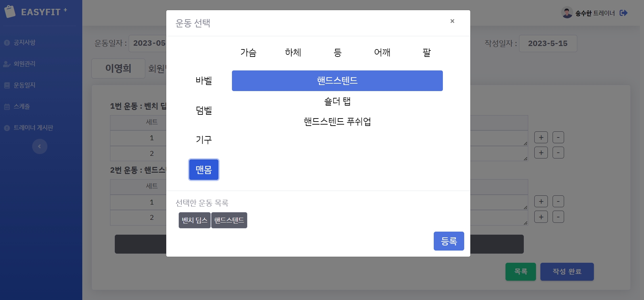
Task: Click the green 목록 button
Action: click(x=521, y=272)
